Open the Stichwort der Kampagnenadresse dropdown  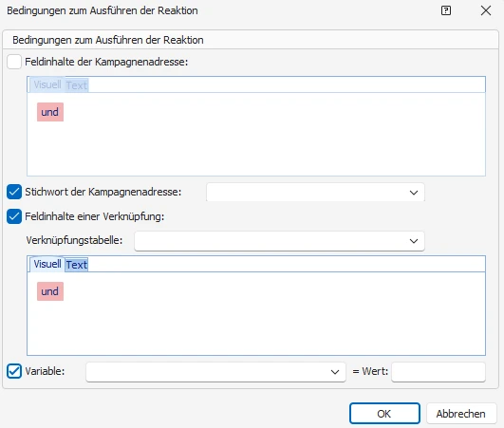pyautogui.click(x=315, y=192)
